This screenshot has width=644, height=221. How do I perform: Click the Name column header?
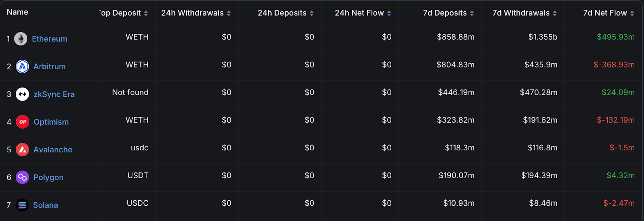pyautogui.click(x=18, y=12)
